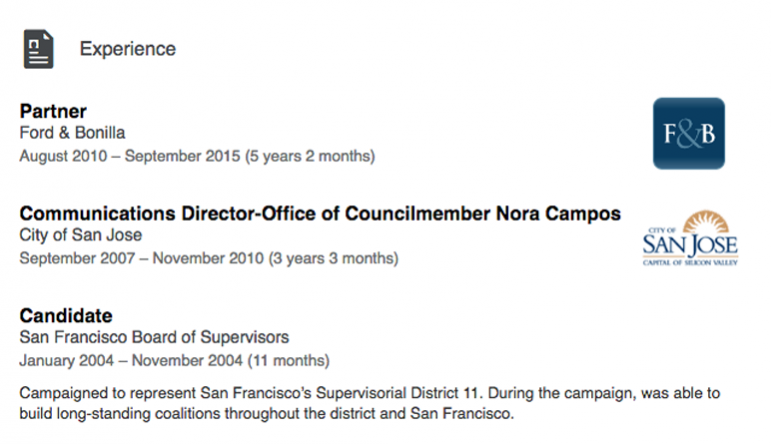
Task: Click the Nora Campos name in title
Action: point(558,213)
